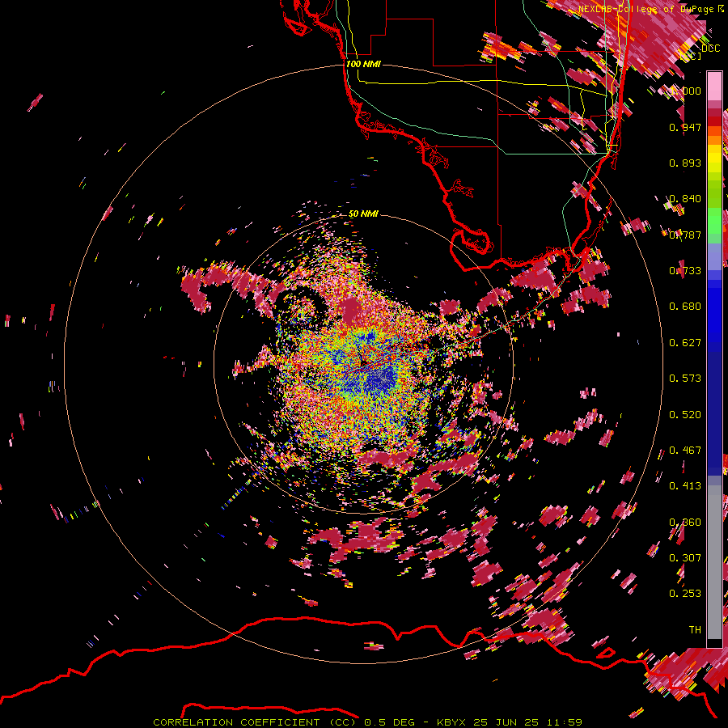The image size is (728, 728).
Task: Select the 0.787 scale value
Action: (x=685, y=235)
